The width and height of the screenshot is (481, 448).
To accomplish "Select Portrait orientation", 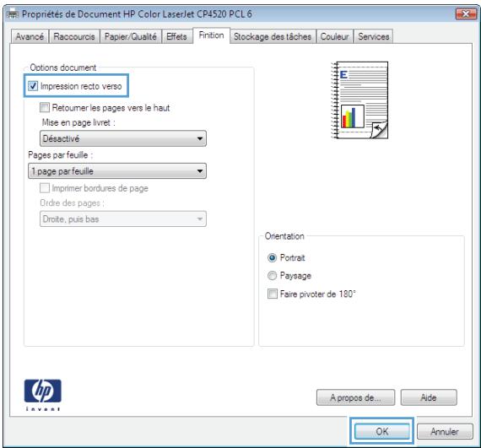I will 272,257.
